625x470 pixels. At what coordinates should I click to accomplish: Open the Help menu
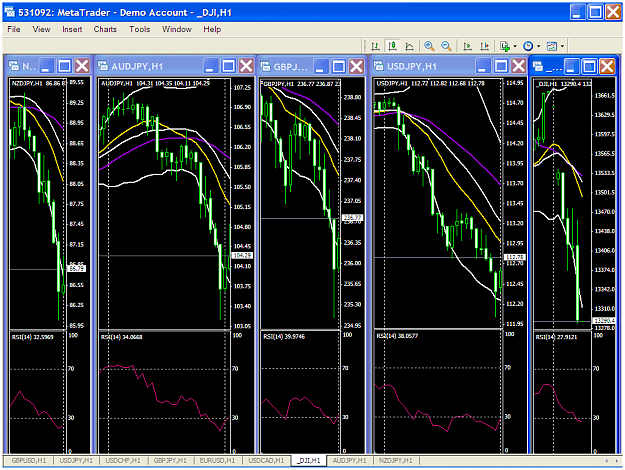click(212, 29)
